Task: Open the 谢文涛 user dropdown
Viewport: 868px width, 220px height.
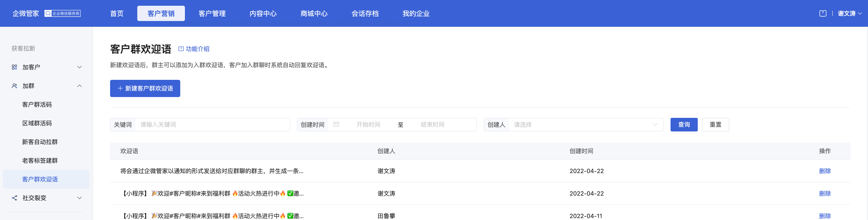Action: pos(850,13)
